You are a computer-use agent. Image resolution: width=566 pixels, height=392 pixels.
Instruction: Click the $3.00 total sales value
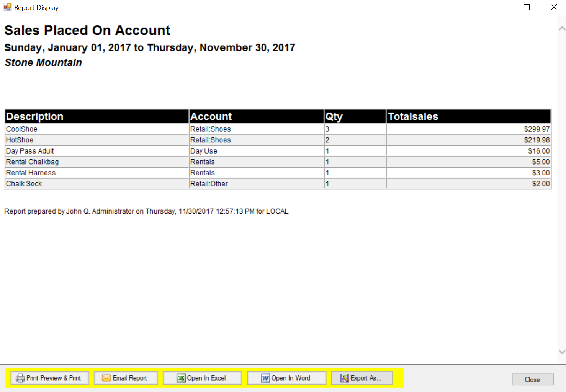[541, 173]
